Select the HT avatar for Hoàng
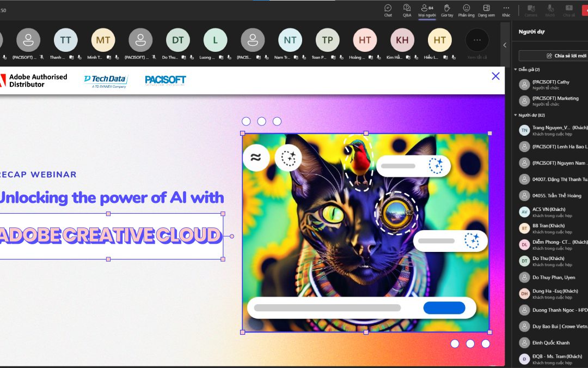 (x=365, y=40)
